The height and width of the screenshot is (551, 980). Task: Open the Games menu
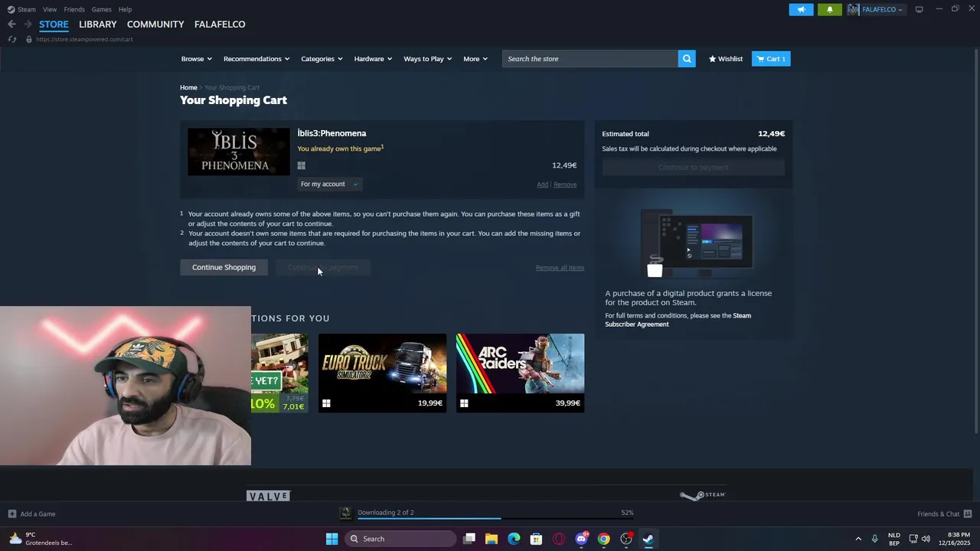tap(101, 9)
